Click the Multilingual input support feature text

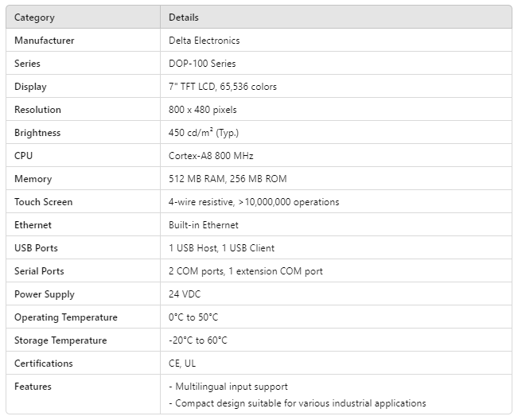228,387
